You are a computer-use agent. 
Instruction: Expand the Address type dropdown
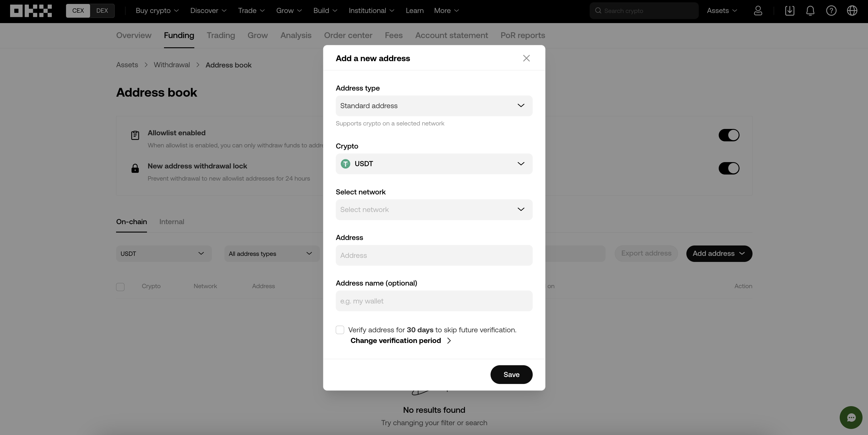click(x=434, y=105)
